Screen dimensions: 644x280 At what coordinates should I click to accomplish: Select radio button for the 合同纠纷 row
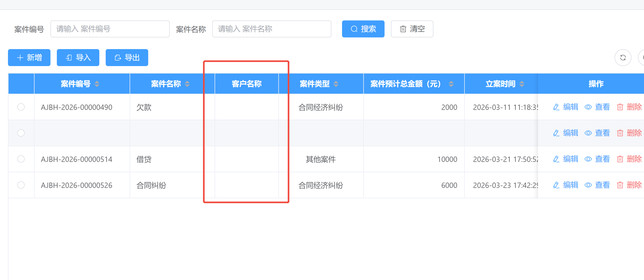(x=21, y=185)
